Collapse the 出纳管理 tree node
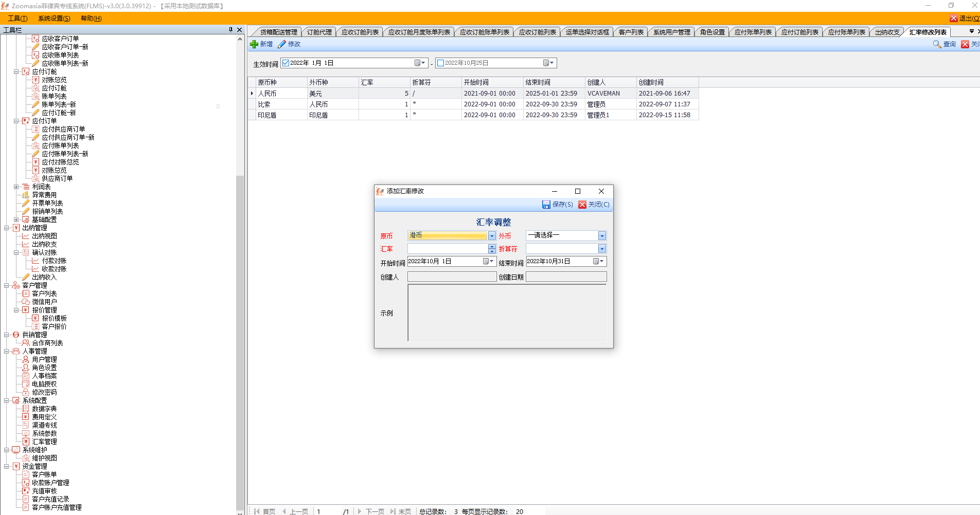This screenshot has width=980, height=515. click(x=7, y=228)
